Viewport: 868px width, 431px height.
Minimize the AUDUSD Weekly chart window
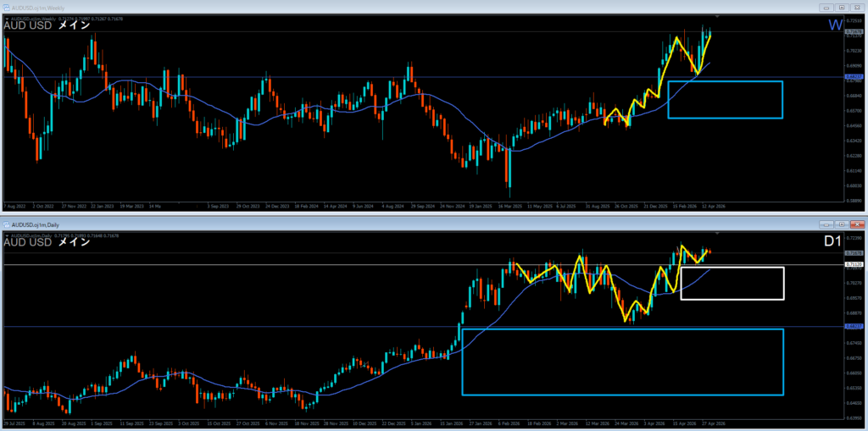(825, 7)
